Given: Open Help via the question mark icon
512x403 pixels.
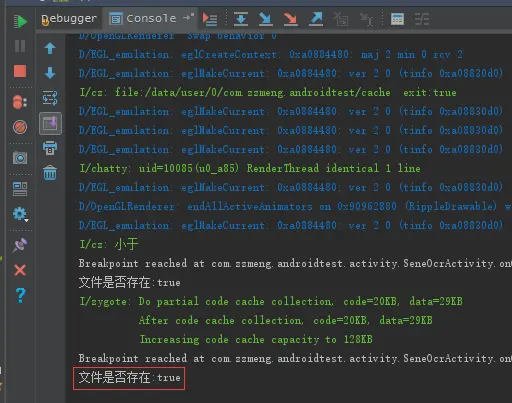Looking at the screenshot, I should click(20, 295).
